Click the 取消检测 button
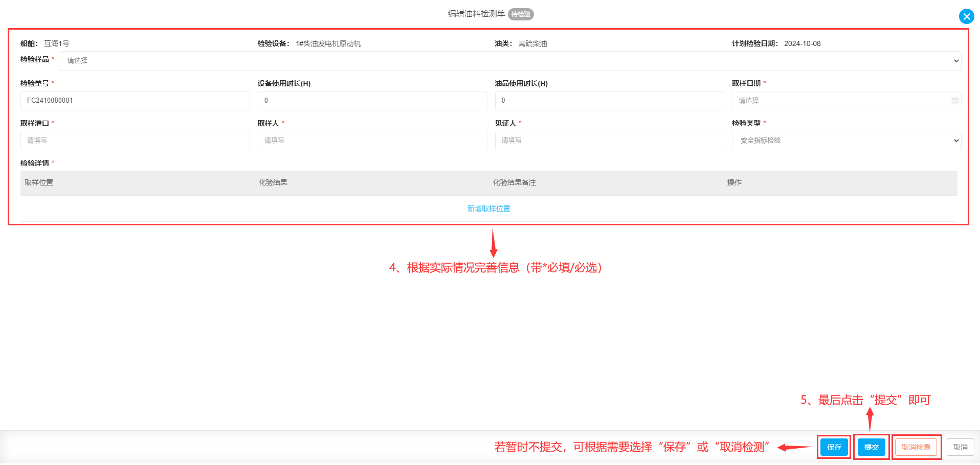Image resolution: width=980 pixels, height=465 pixels. pyautogui.click(x=916, y=447)
